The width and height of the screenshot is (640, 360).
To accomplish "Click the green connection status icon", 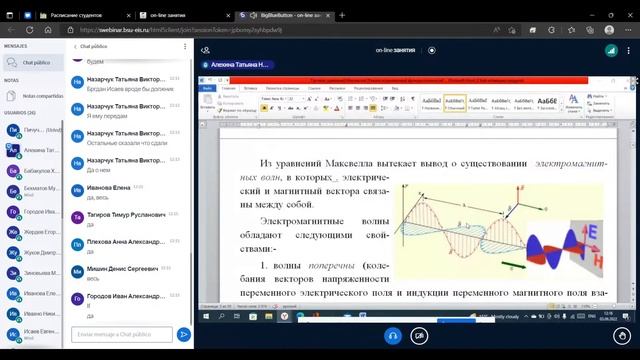I will pos(611,51).
